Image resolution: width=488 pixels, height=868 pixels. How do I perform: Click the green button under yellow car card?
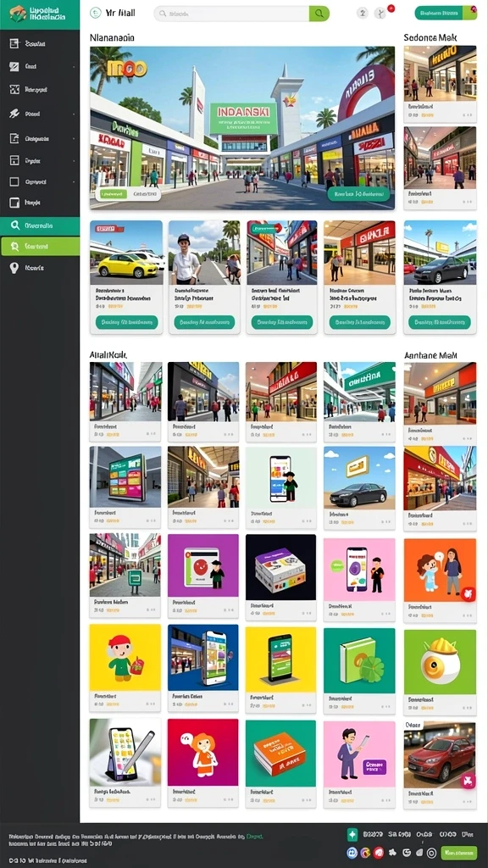(127, 322)
